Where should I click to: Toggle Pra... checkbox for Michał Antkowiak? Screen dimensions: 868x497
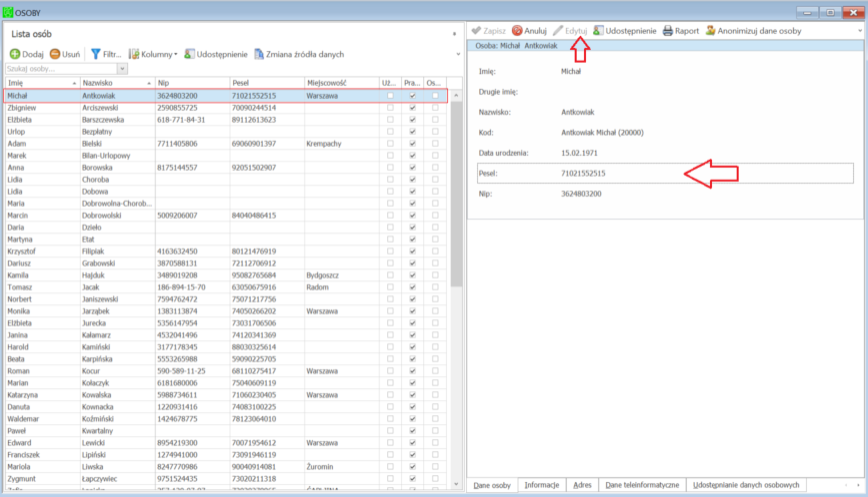coord(412,96)
